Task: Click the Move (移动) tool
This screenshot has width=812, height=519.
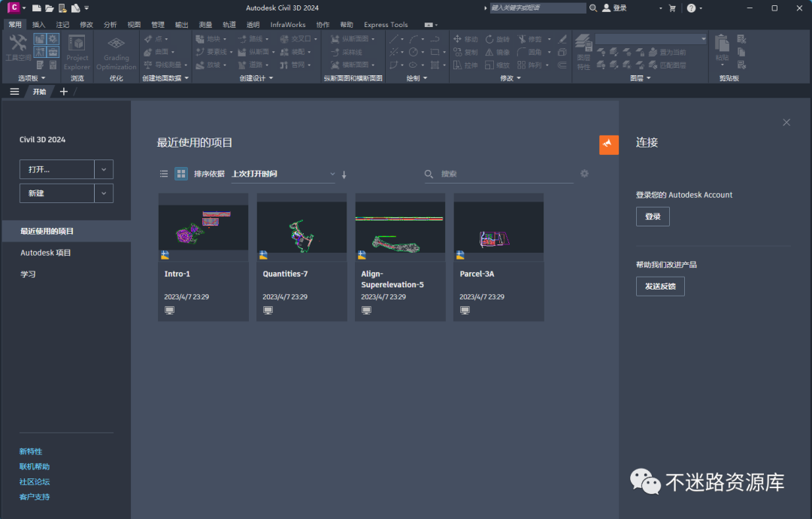Action: (465, 39)
